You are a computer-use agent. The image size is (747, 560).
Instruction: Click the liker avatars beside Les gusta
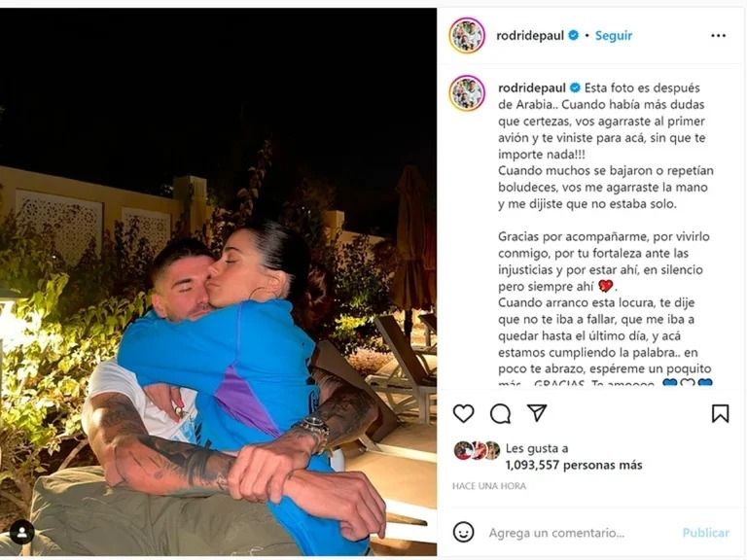click(477, 450)
